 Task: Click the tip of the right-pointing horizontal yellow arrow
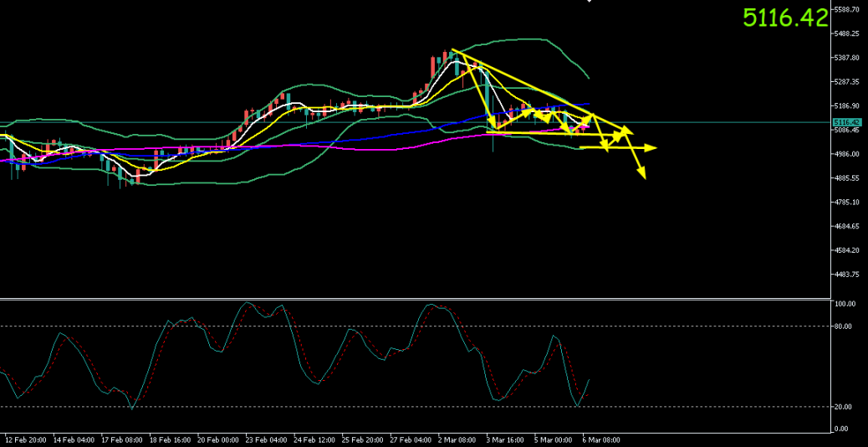(x=656, y=148)
